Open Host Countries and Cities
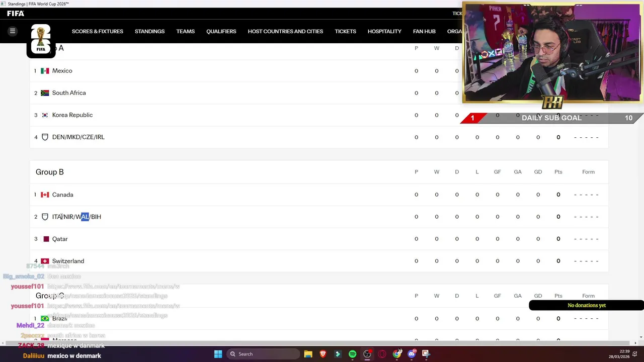Viewport: 644px width, 362px height. [285, 31]
